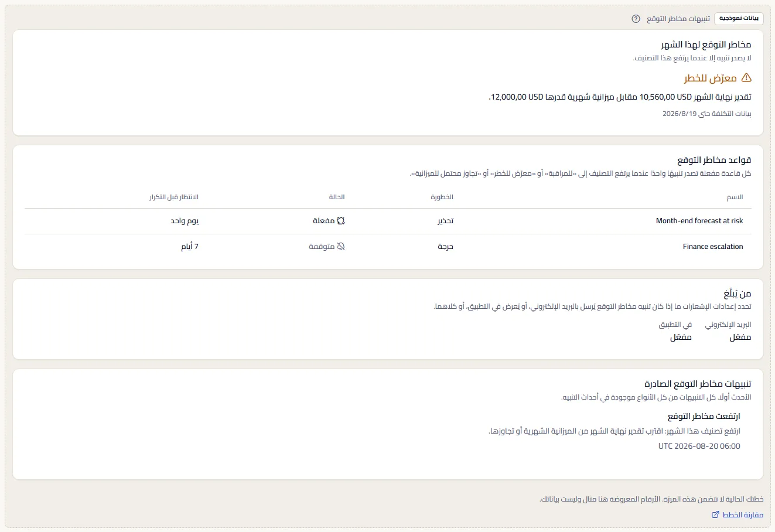Image resolution: width=775 pixels, height=532 pixels.
Task: Click the status text مفعلة
Action: (x=323, y=221)
